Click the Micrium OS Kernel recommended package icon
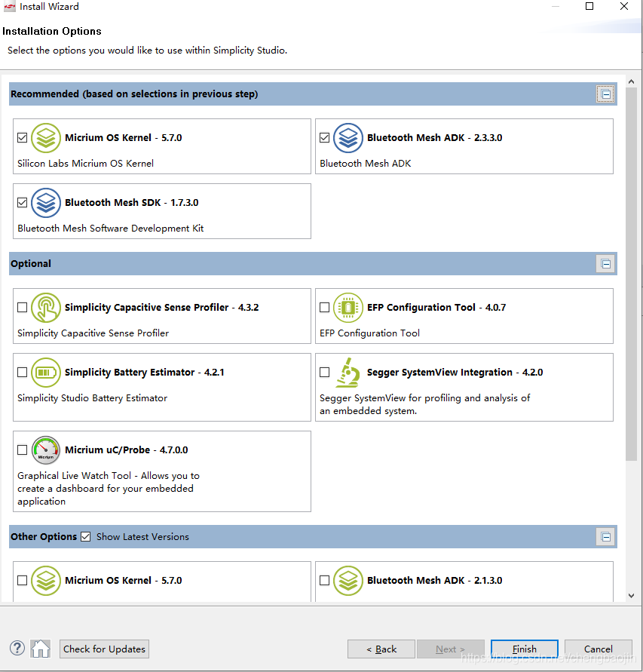This screenshot has width=643, height=672. [46, 138]
